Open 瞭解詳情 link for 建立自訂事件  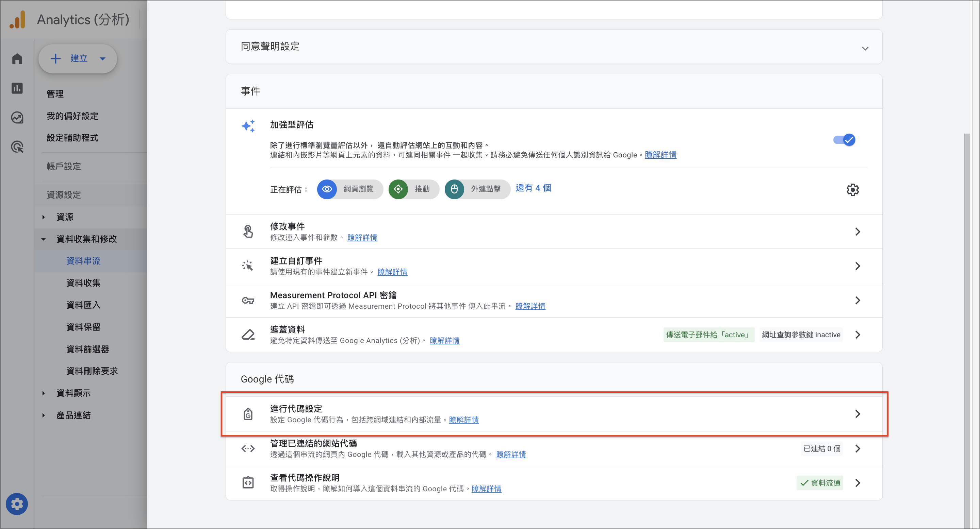[x=392, y=272]
